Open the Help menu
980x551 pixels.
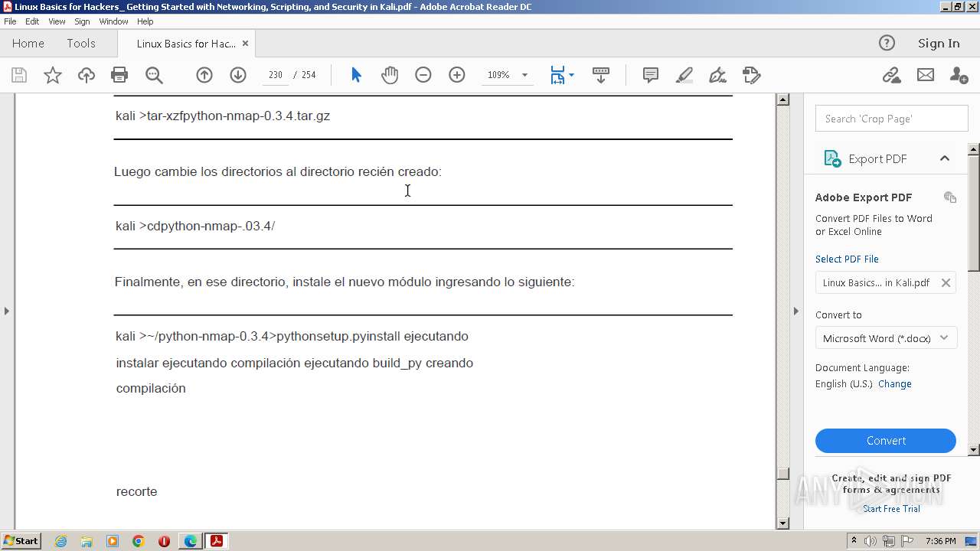145,21
